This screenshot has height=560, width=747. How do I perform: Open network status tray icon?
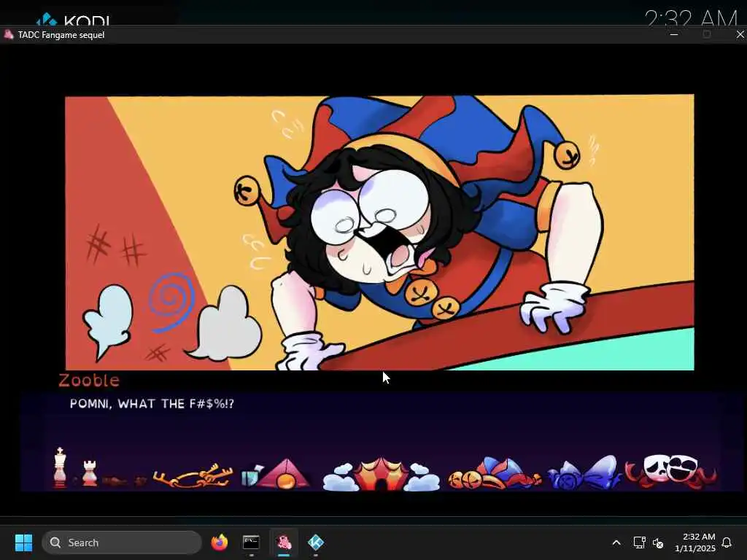point(639,542)
